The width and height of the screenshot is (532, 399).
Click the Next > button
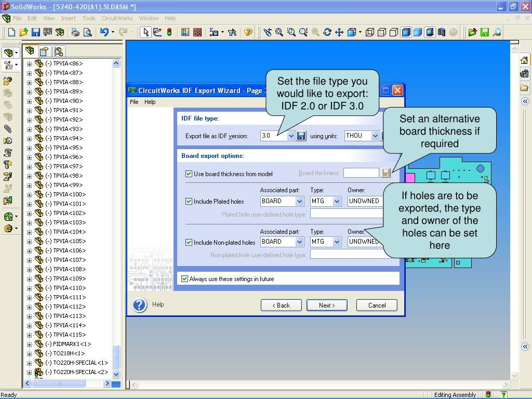327,305
